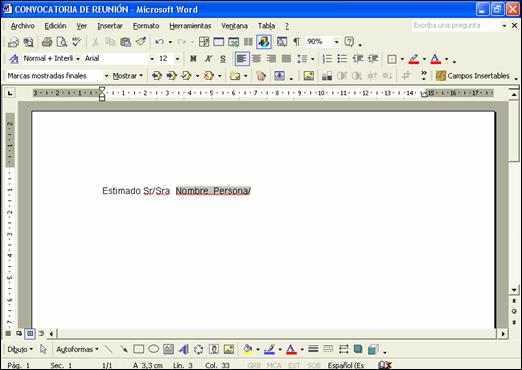522x370 pixels.
Task: Insert Clip Art from the Drawing toolbar
Action: 214,349
